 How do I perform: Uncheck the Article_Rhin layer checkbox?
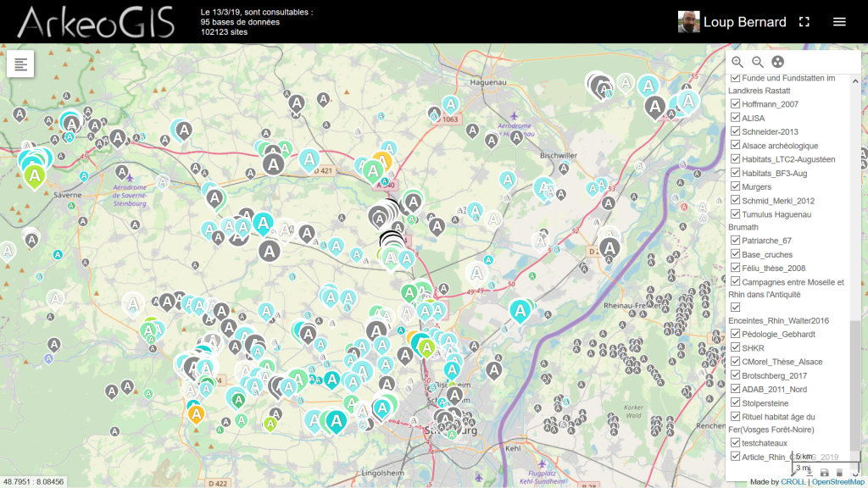point(735,457)
